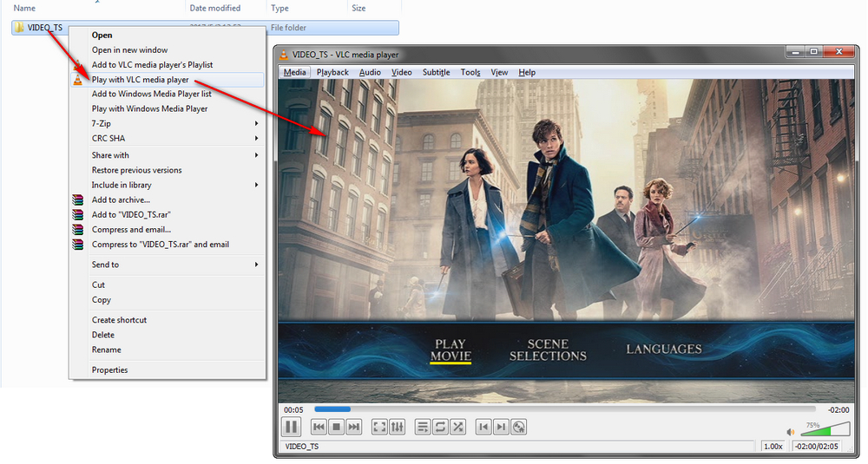Viewport: 868px width, 464px height.
Task: Skip to next media in VLC
Action: tap(354, 427)
